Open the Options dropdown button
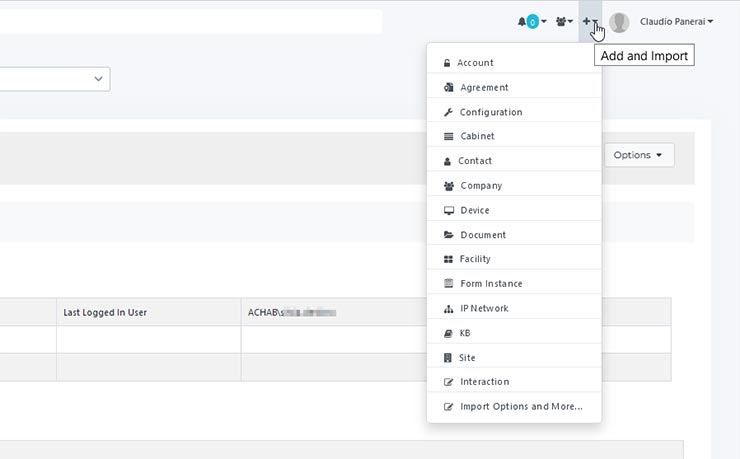This screenshot has width=740, height=459. click(x=638, y=155)
